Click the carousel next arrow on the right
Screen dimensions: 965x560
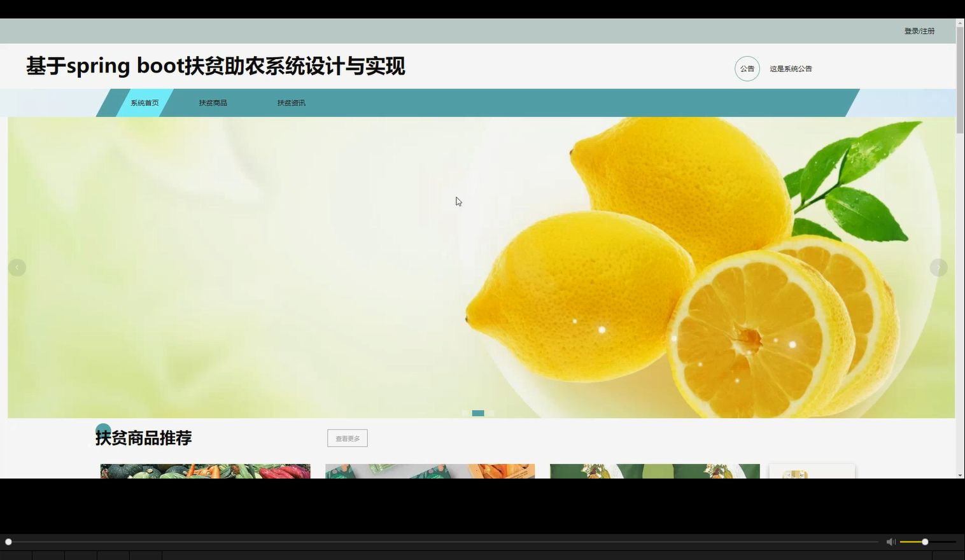click(x=938, y=267)
